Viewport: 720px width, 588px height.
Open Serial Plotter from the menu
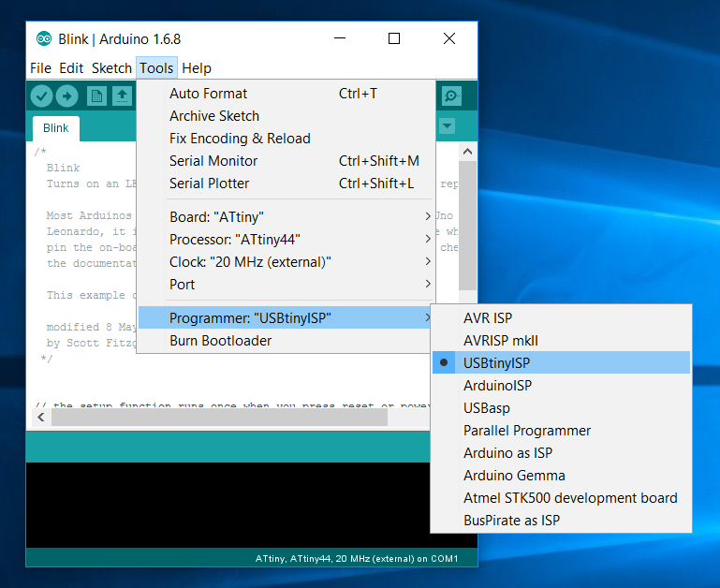point(287,184)
